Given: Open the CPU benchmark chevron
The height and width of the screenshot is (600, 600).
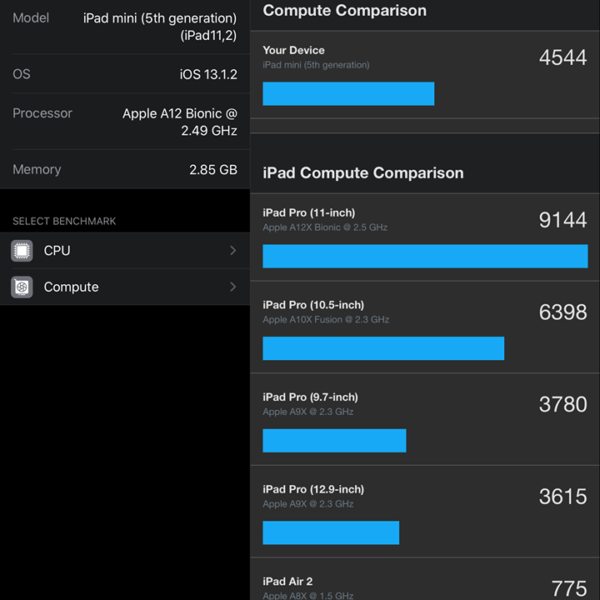Looking at the screenshot, I should [233, 251].
